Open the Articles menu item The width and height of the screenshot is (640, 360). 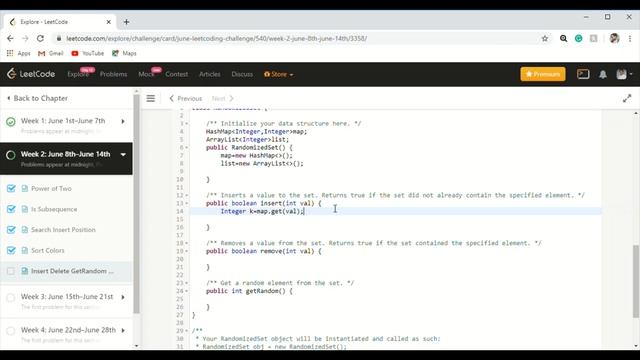(210, 74)
